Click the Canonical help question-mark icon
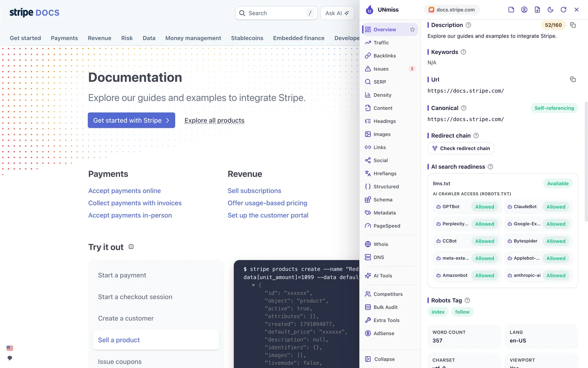This screenshot has width=588, height=368. click(x=464, y=108)
